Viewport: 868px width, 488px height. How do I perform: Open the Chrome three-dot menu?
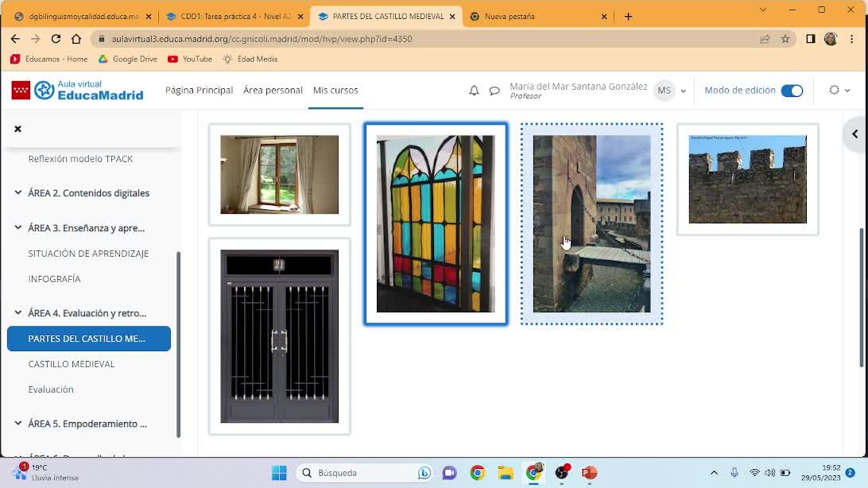pyautogui.click(x=852, y=39)
